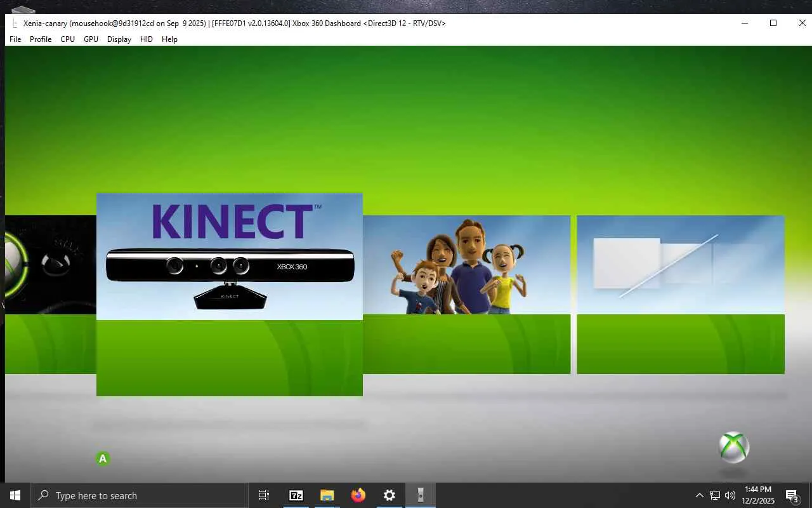The height and width of the screenshot is (508, 812).
Task: Click the green A button prompt
Action: point(103,458)
